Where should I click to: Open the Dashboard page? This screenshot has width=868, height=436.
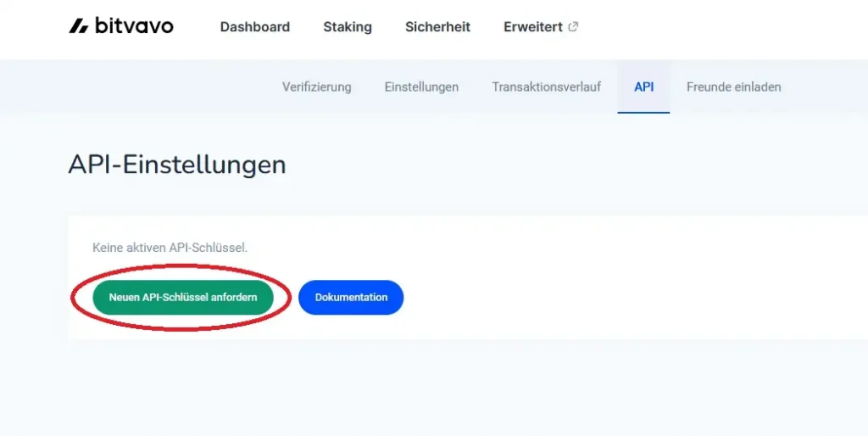click(x=254, y=26)
